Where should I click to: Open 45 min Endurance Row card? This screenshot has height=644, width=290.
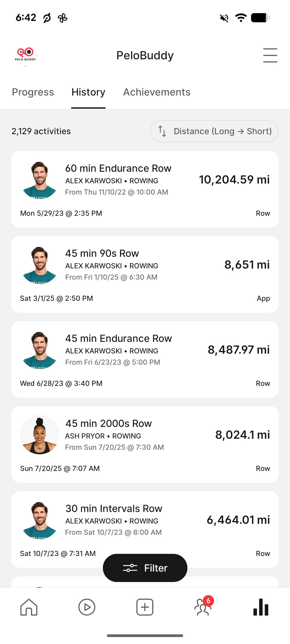pos(145,359)
